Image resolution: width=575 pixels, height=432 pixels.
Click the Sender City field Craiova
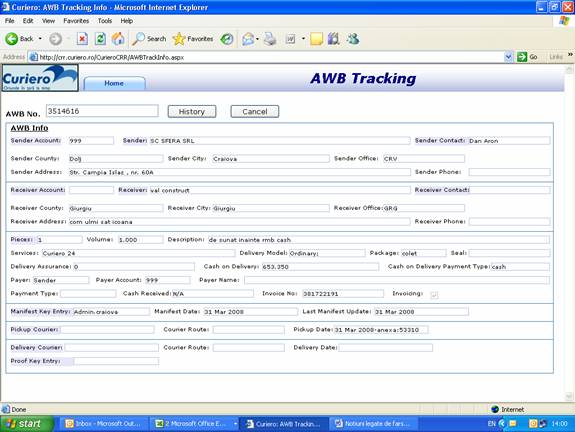pos(271,159)
